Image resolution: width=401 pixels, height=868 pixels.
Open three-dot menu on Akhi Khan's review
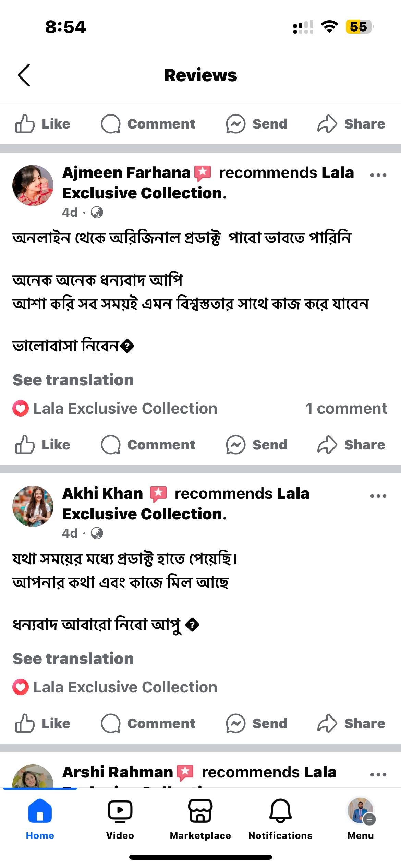[x=378, y=496]
